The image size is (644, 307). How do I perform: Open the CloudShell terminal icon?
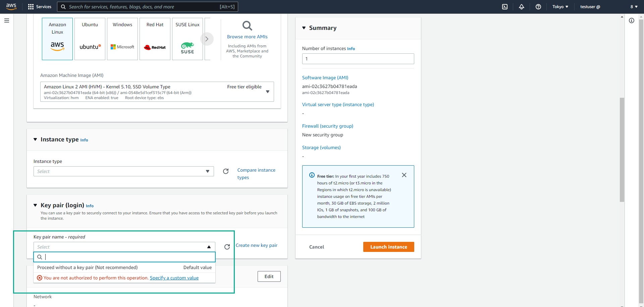(505, 7)
